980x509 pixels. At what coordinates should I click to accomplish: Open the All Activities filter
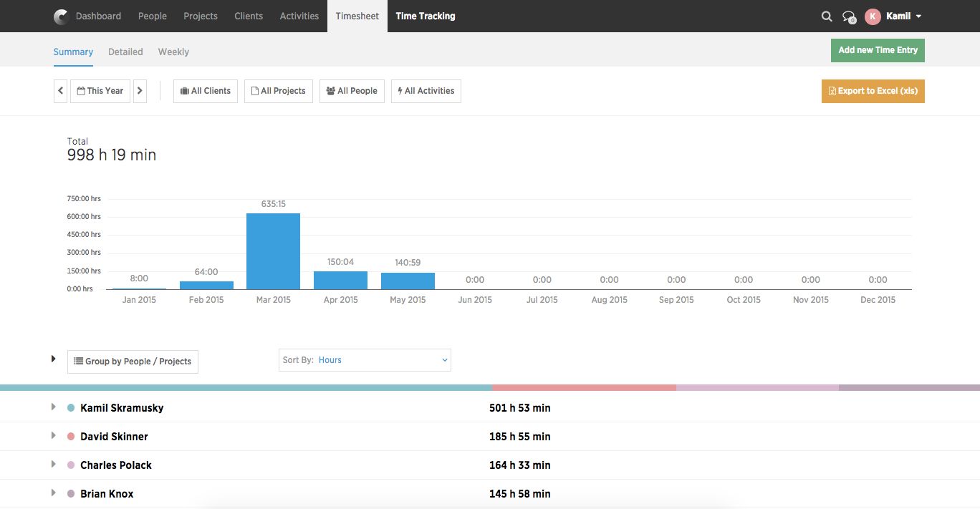(426, 91)
